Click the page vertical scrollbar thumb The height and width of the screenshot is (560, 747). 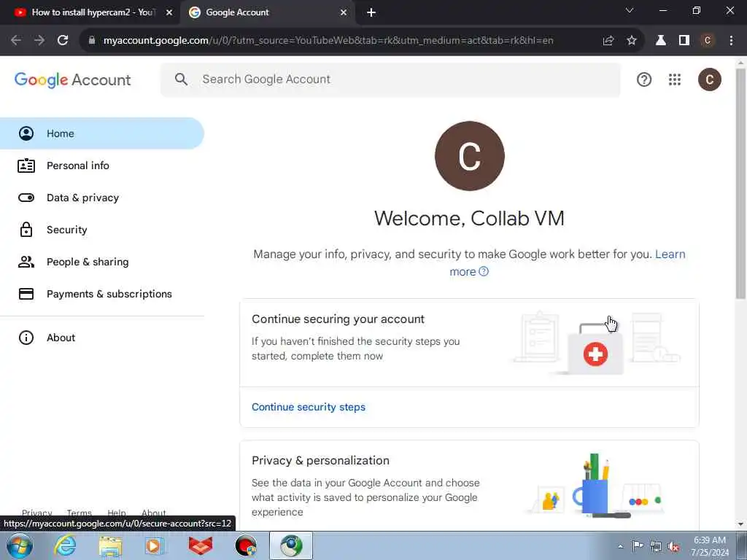coord(740,183)
